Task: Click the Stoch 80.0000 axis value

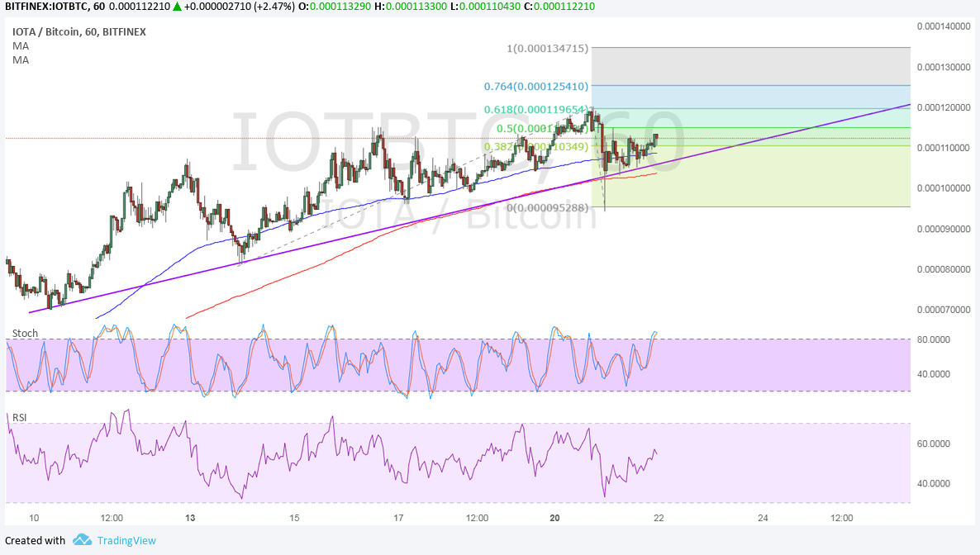Action: click(x=933, y=339)
